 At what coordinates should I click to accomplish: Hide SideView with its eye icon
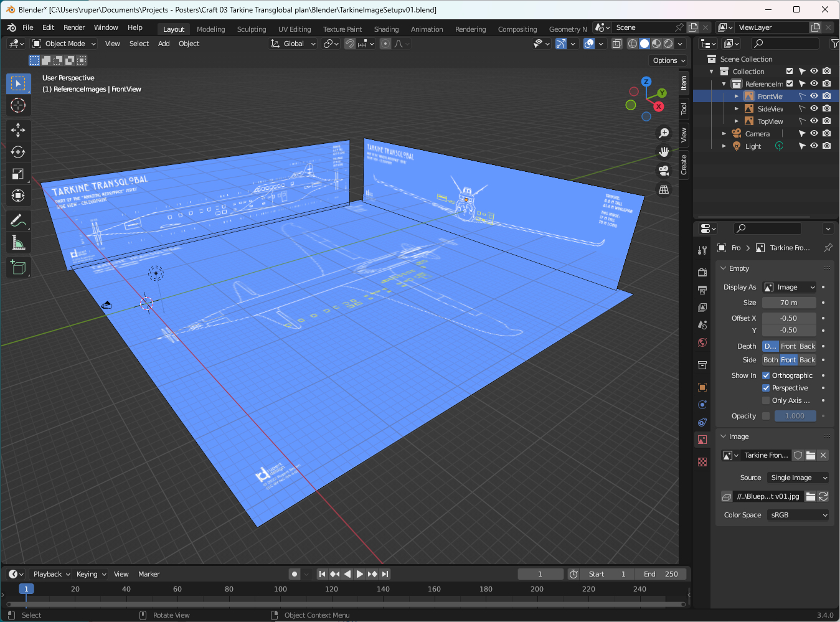pos(814,108)
